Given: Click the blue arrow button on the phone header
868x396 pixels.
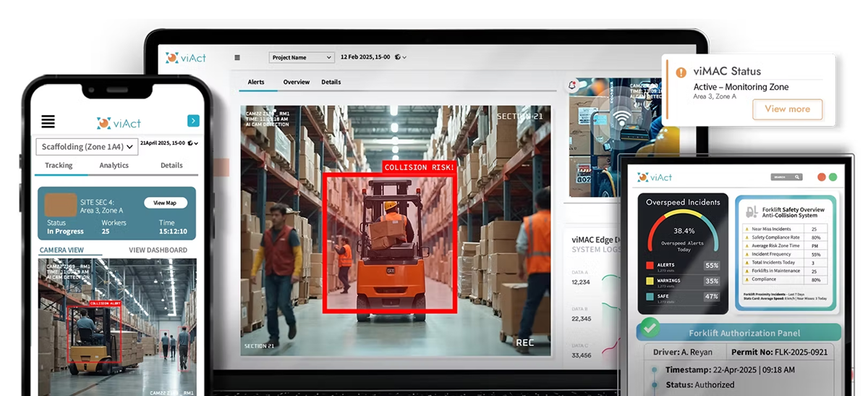Looking at the screenshot, I should [x=192, y=121].
